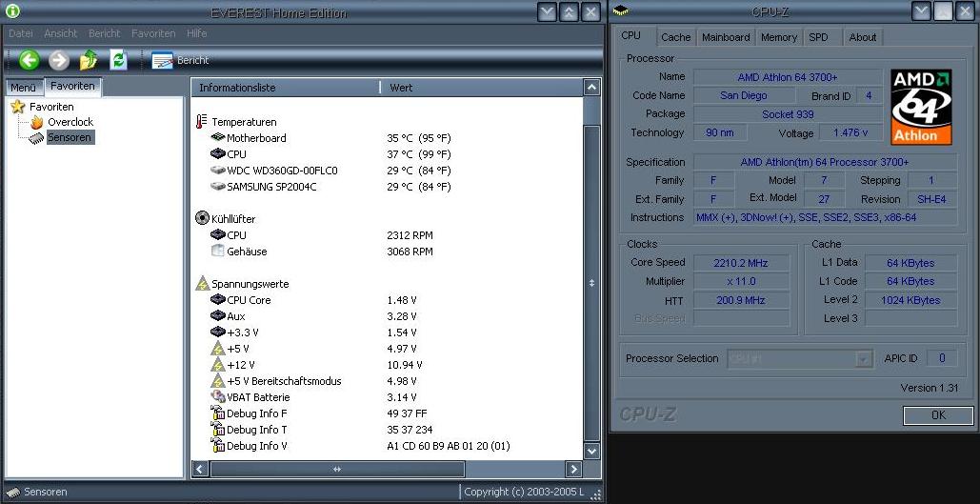Click the Aux voltage row
Viewport: 980px width, 504px height.
tap(388, 315)
